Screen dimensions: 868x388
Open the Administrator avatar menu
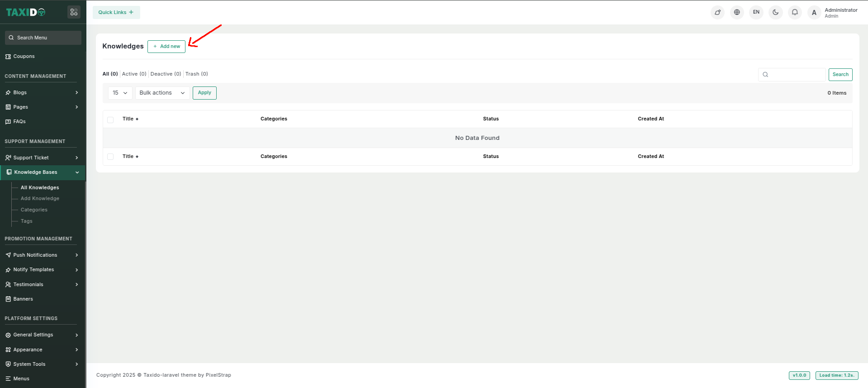click(x=814, y=13)
